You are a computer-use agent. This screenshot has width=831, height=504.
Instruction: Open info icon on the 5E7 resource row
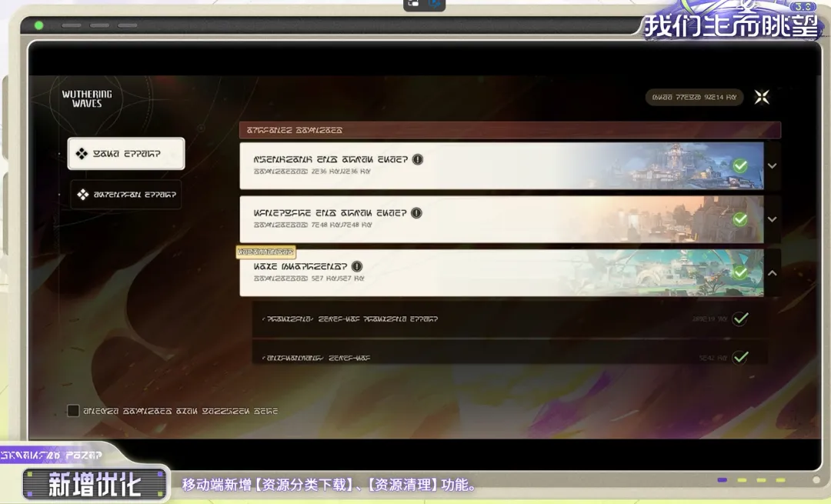point(357,266)
